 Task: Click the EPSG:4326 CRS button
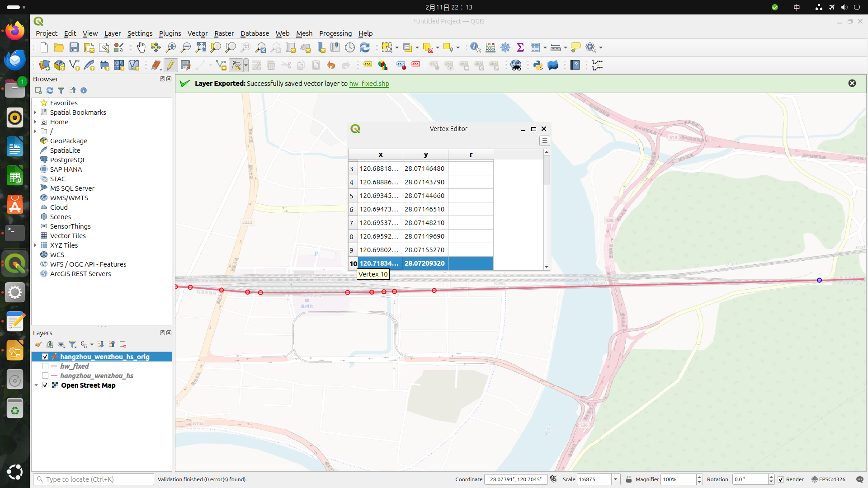[828, 479]
